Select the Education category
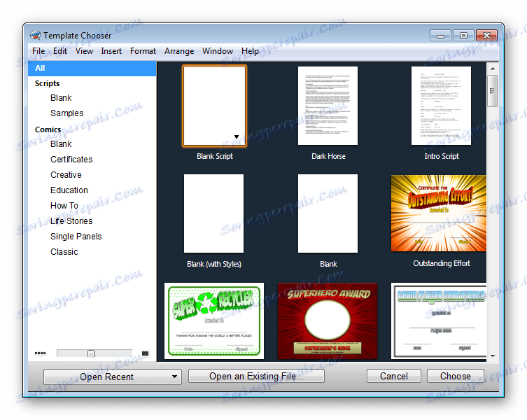 pos(69,190)
